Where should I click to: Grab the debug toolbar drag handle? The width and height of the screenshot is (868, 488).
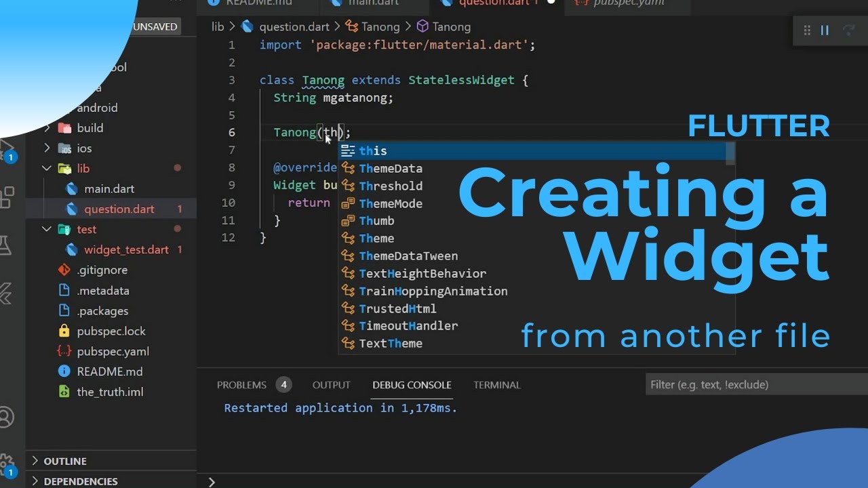(807, 30)
